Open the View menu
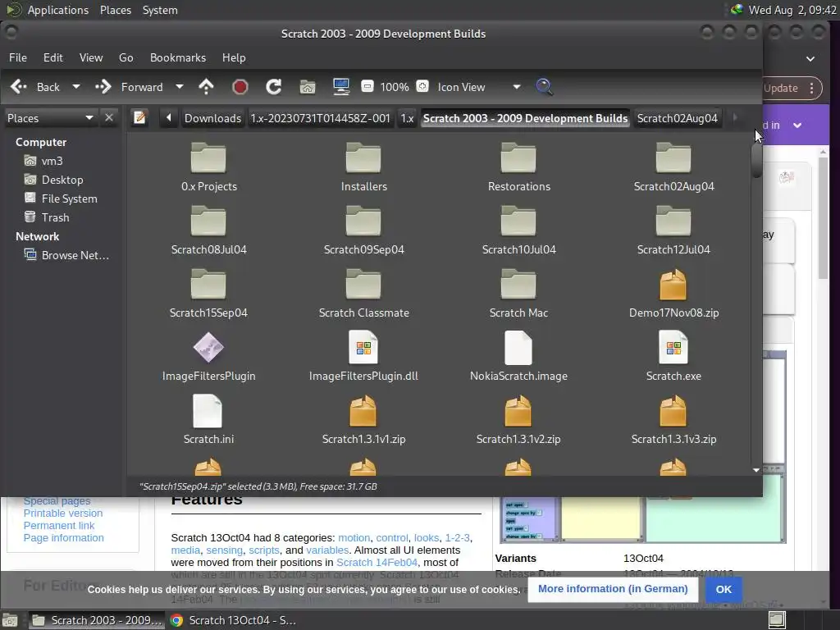 click(x=91, y=57)
